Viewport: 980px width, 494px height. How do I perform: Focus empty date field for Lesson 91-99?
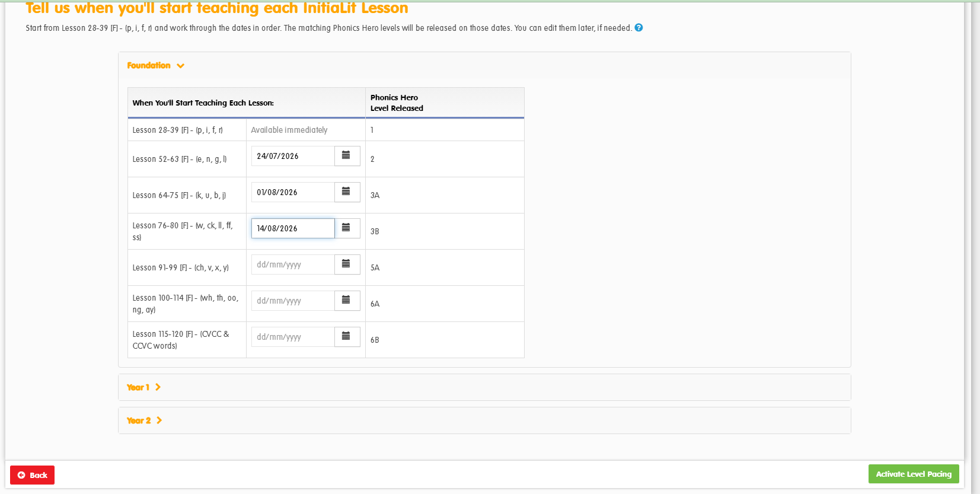[x=293, y=264]
